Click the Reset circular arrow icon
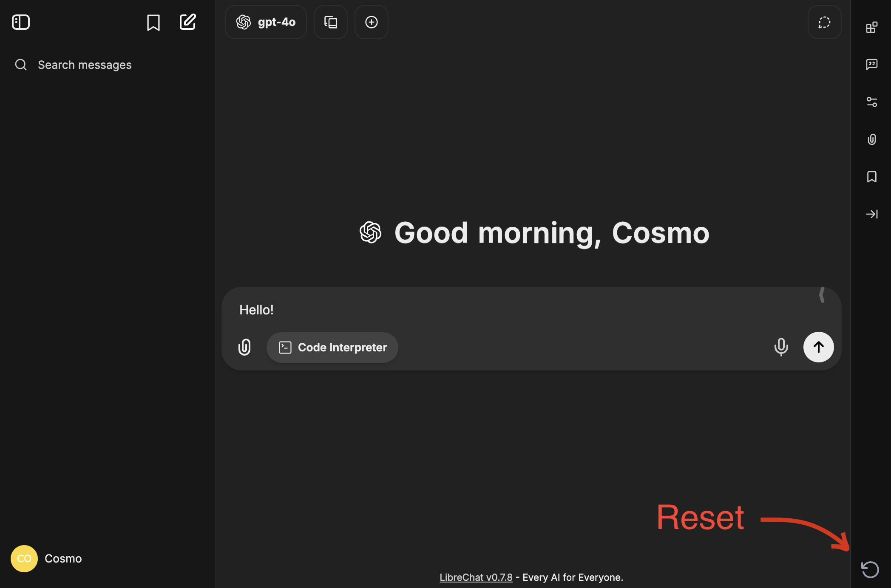This screenshot has width=891, height=588. (870, 569)
